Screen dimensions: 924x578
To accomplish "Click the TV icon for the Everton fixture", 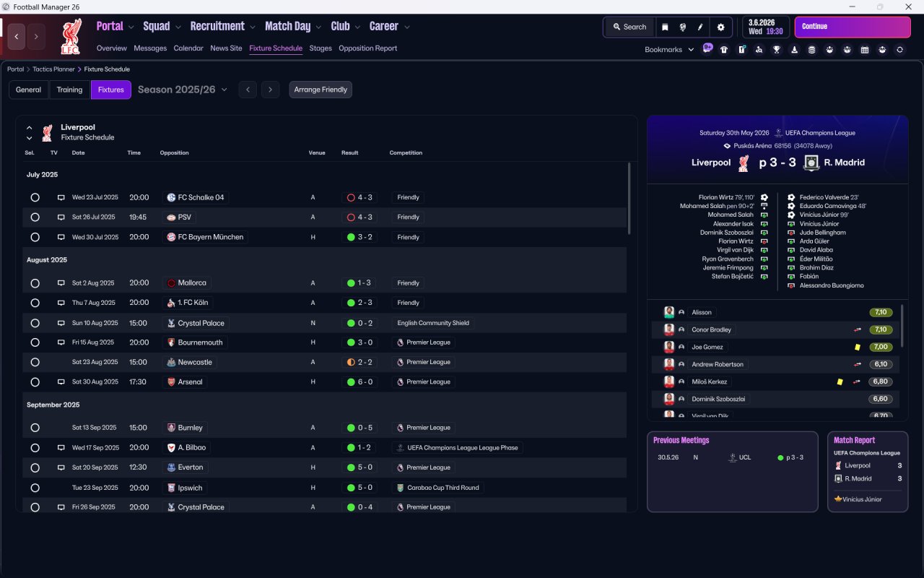I will [x=61, y=467].
